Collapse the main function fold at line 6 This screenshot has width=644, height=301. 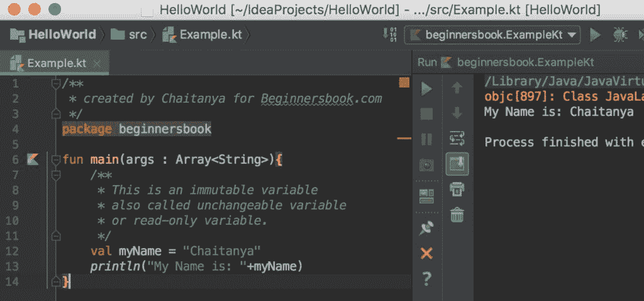point(56,160)
